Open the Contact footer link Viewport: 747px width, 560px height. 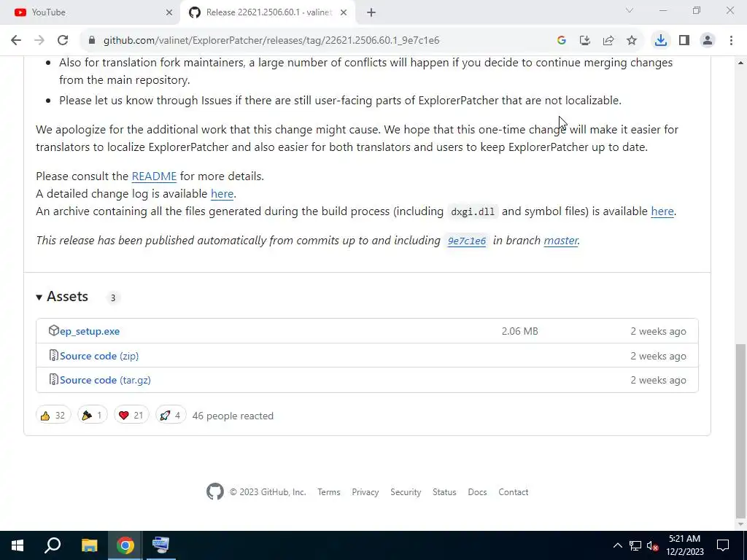click(513, 492)
